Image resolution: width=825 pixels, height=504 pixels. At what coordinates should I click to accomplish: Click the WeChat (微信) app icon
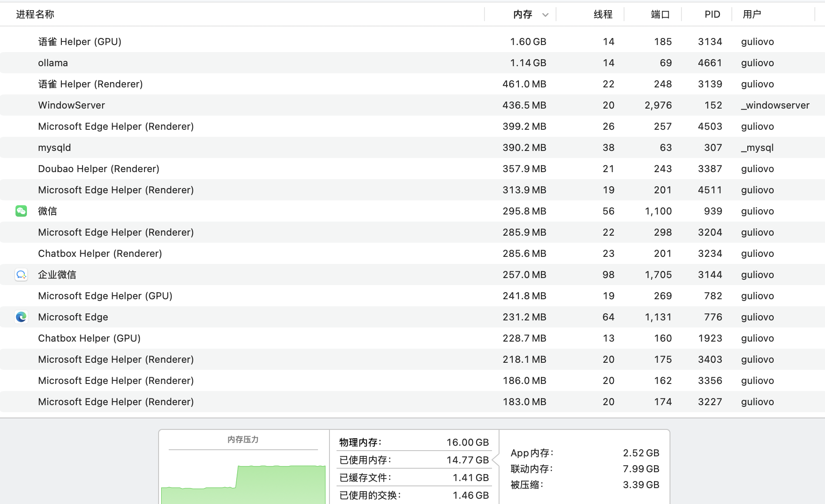coord(21,211)
